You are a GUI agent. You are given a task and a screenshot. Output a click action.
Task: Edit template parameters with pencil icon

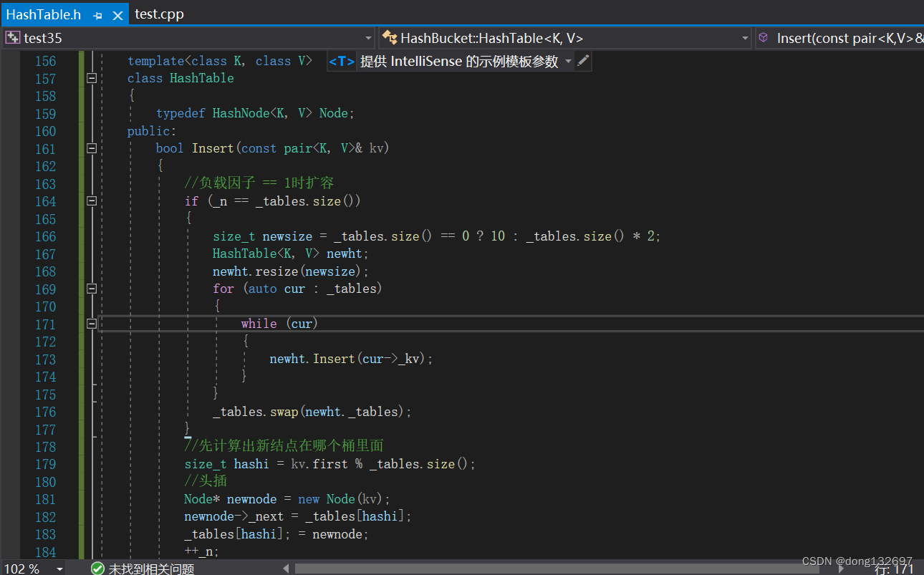point(583,62)
